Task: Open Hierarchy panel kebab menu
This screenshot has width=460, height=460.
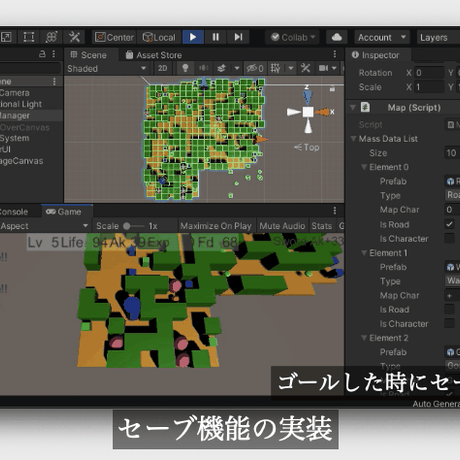Action: tap(54, 54)
